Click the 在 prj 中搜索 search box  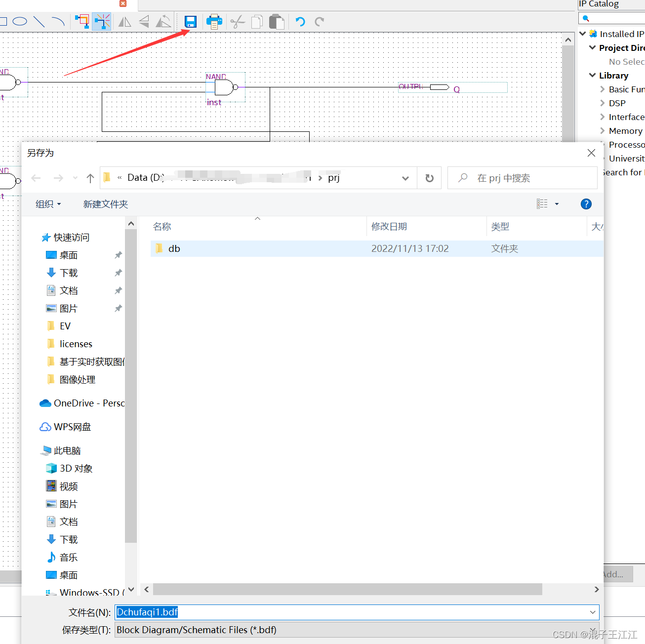(x=522, y=178)
